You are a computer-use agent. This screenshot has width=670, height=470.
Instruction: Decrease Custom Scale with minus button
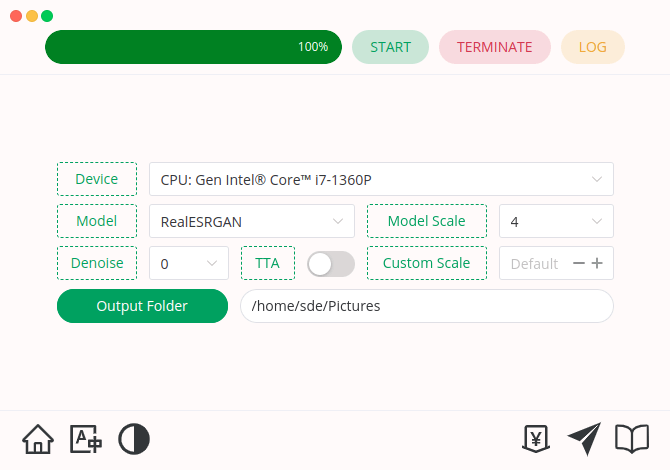pyautogui.click(x=579, y=263)
